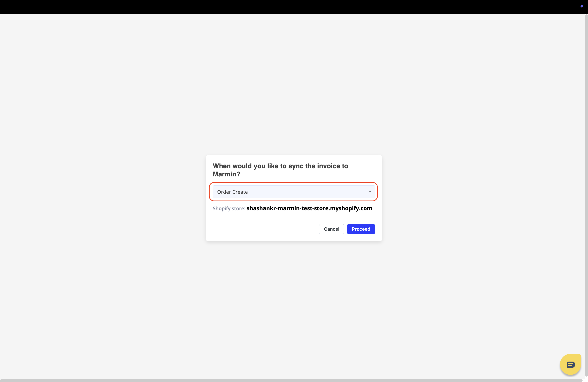This screenshot has width=588, height=382.
Task: Click the vertical scrollbar on the right
Action: (586, 195)
